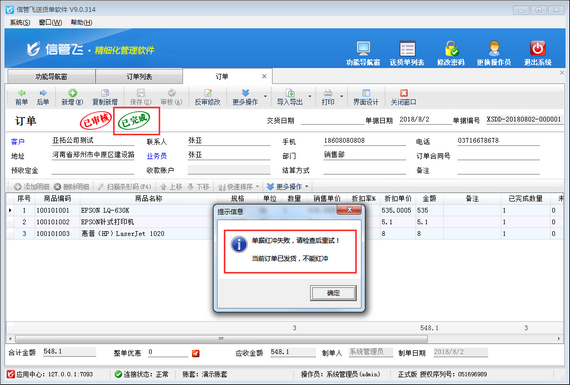Click the 复制新增 toolbar icon
570x385 pixels.
pos(105,93)
